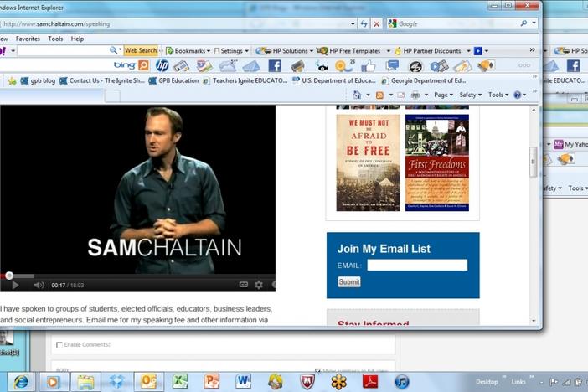Click the Web Search button
The height and width of the screenshot is (392, 588).
[140, 50]
